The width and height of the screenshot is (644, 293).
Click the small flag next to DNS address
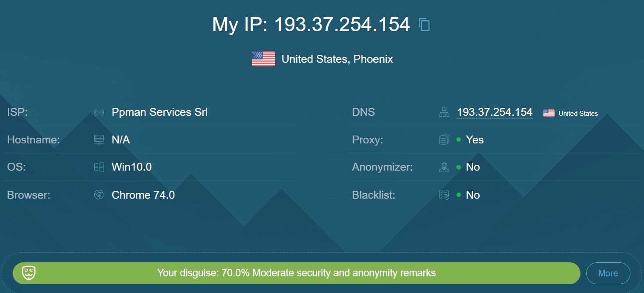549,113
